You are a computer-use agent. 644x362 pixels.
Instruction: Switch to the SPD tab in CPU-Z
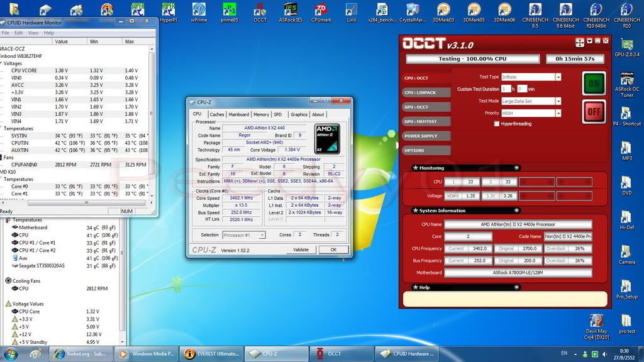point(278,114)
